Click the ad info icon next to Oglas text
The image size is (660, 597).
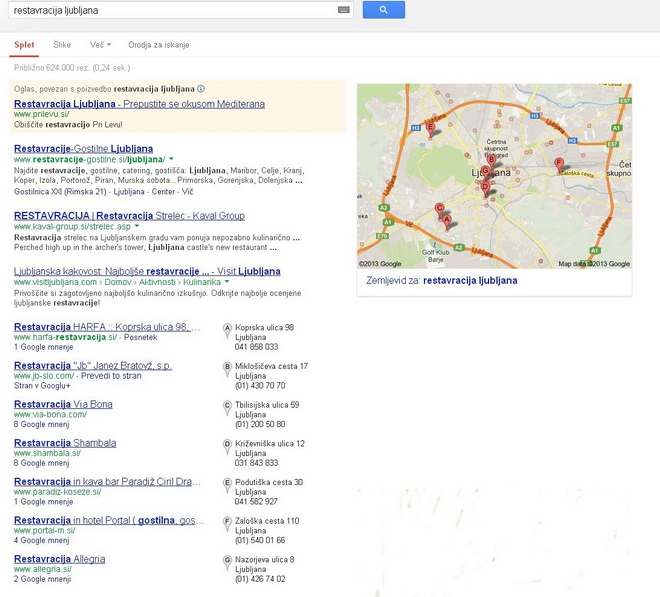coord(201,89)
